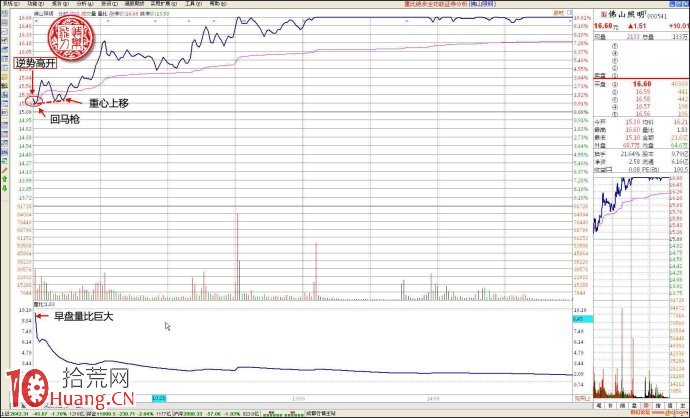
Task: Open the mini volume chart thumbnail
Action: 632,349
